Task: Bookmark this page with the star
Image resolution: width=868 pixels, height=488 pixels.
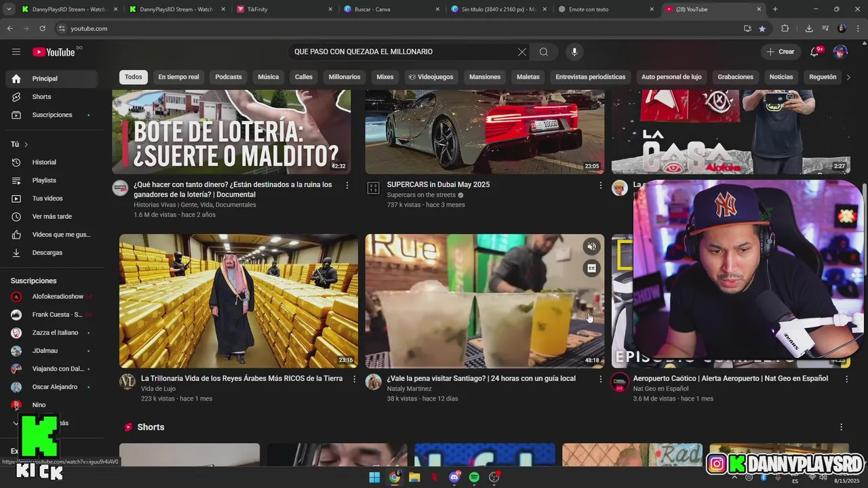Action: [762, 28]
